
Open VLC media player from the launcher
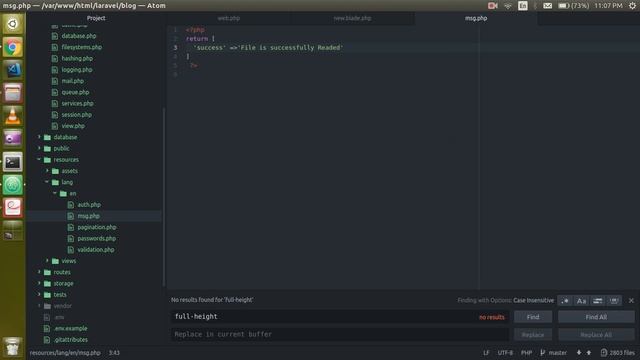(x=13, y=116)
